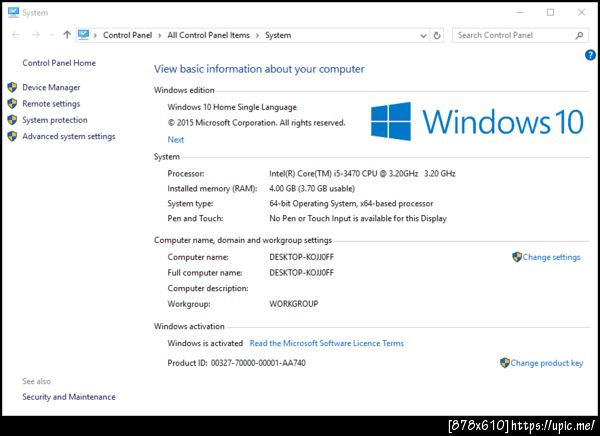Click the back navigation arrow

[16, 35]
